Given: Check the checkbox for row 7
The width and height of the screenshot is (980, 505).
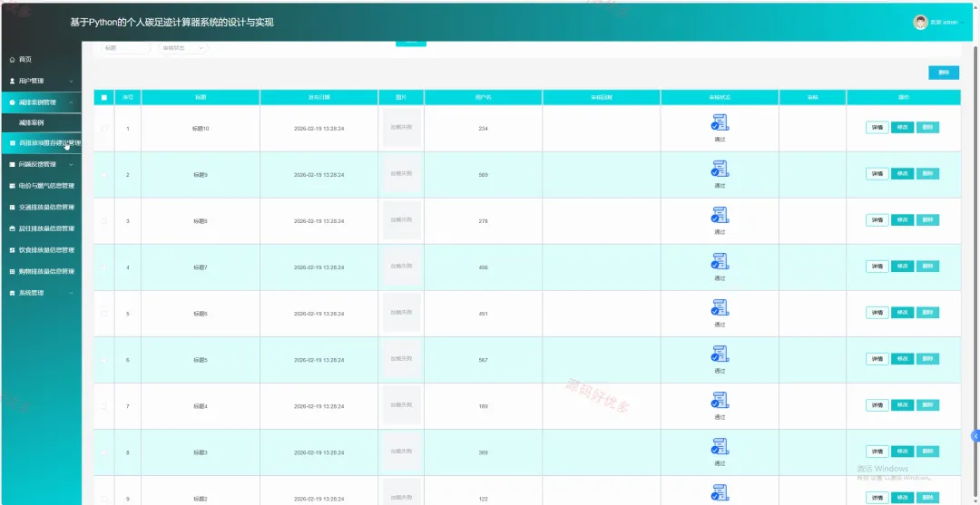Looking at the screenshot, I should pyautogui.click(x=104, y=406).
